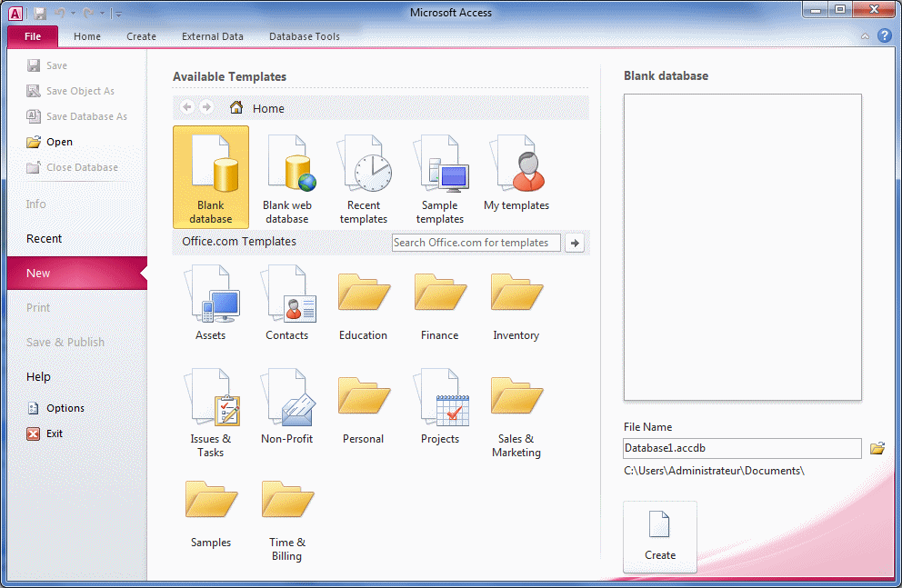Viewport: 902px width, 588px height.
Task: Switch to the Create ribbon tab
Action: [x=141, y=36]
